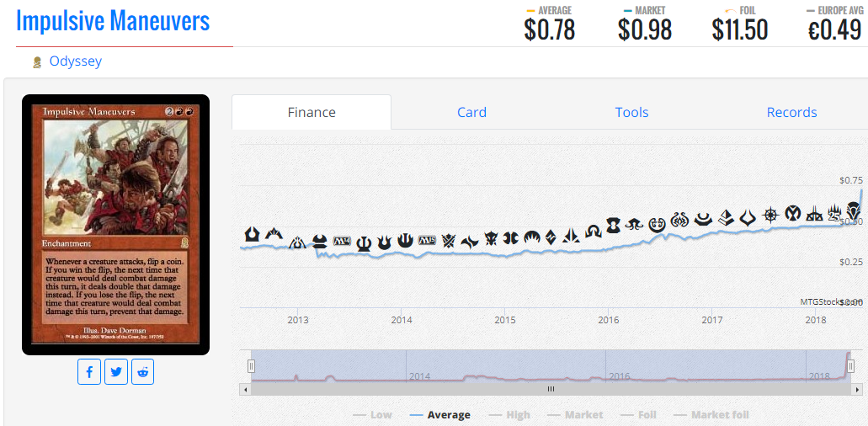This screenshot has width=868, height=426.
Task: Toggle the Average series in legend
Action: (x=439, y=414)
